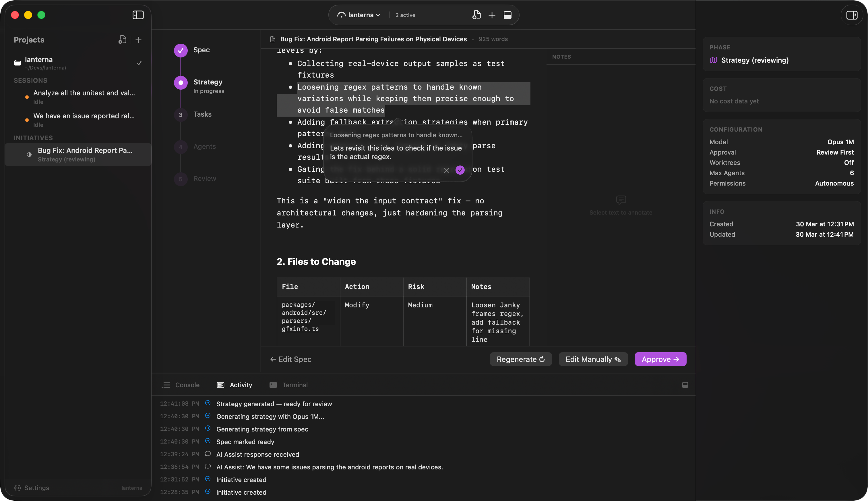
Task: Click the 'Spec marked ready' activity entry
Action: [245, 442]
